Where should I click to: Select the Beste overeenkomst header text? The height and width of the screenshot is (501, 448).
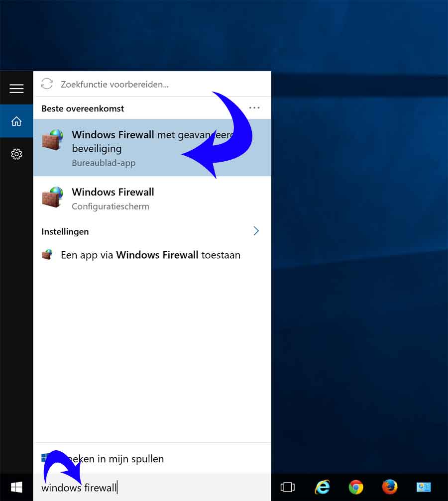click(x=83, y=108)
